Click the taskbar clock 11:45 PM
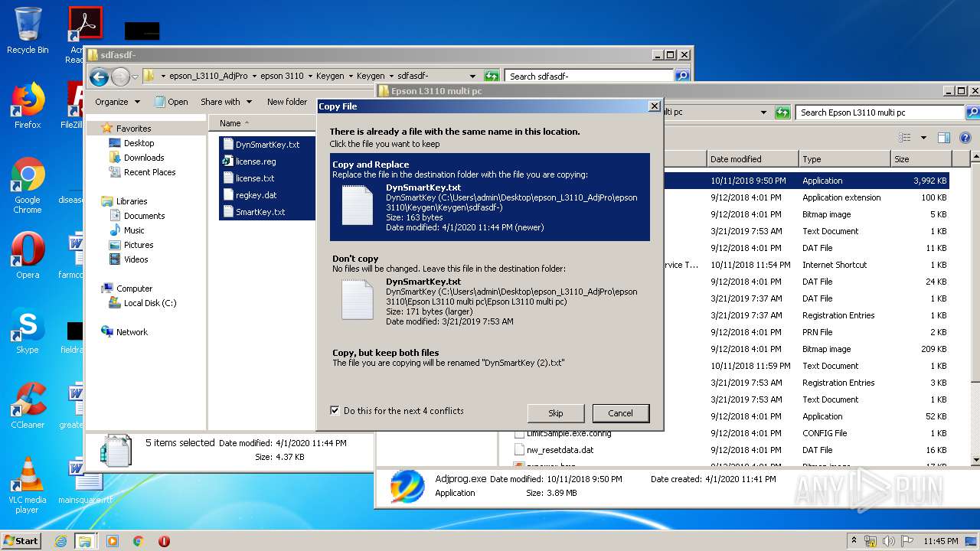This screenshot has height=551, width=980. pos(941,541)
